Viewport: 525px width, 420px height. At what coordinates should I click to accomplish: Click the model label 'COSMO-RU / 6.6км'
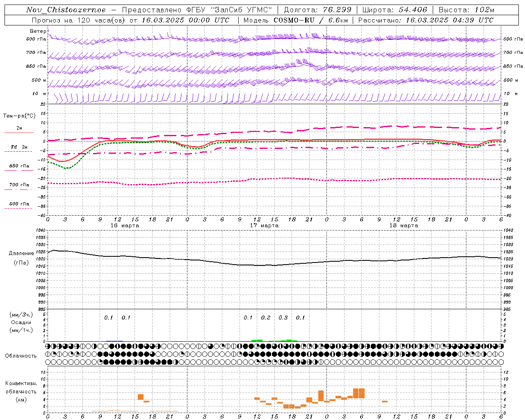pyautogui.click(x=310, y=20)
